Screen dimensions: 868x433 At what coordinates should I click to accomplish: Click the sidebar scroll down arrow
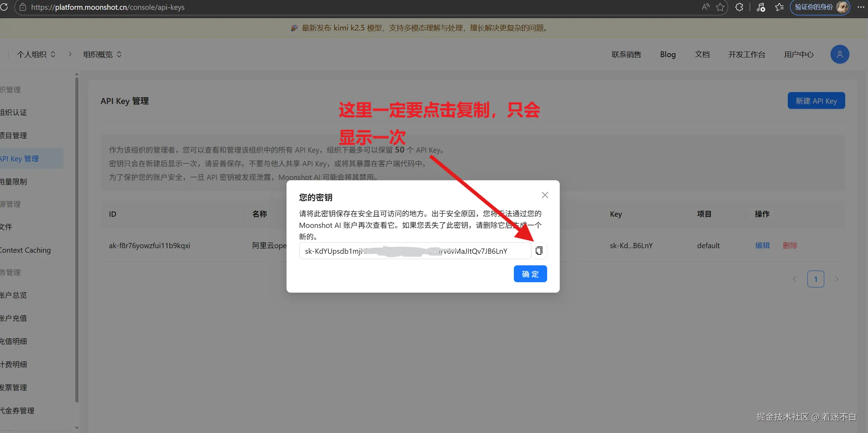(x=77, y=428)
